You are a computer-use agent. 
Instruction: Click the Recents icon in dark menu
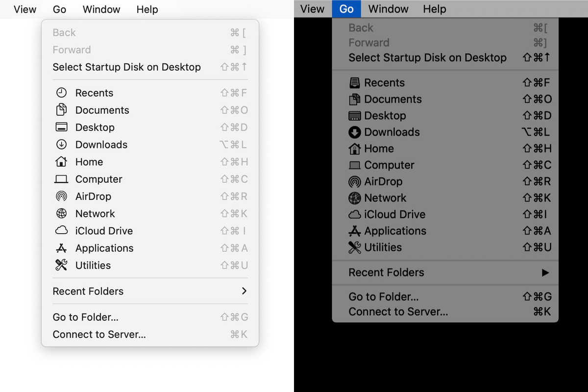tap(355, 83)
